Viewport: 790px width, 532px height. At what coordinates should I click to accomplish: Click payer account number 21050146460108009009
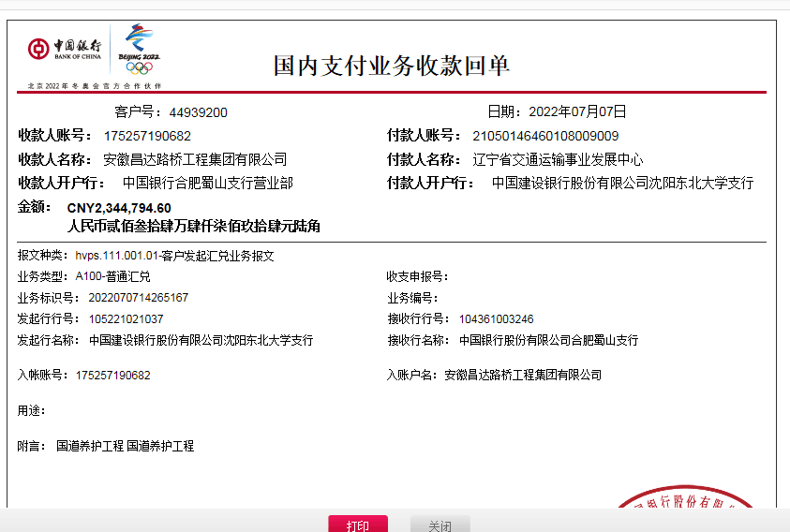544,136
